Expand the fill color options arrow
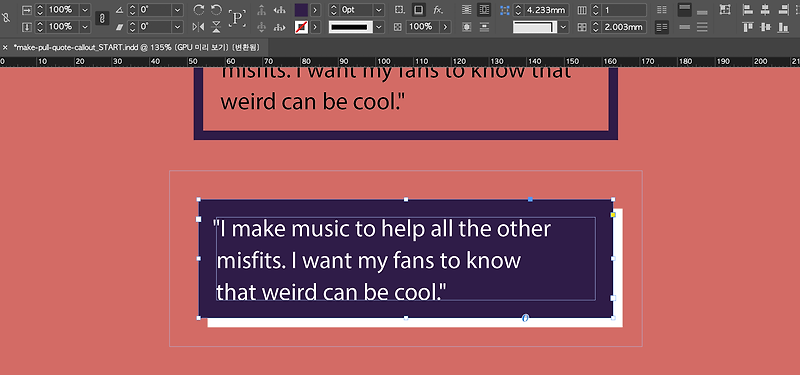This screenshot has width=800, height=375. pos(316,10)
